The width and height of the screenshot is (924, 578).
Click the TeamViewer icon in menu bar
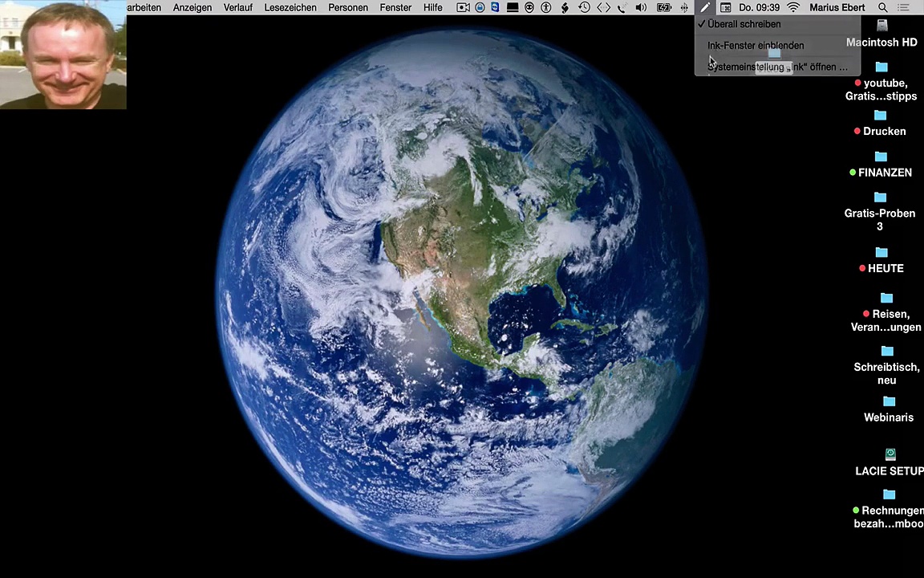point(495,8)
